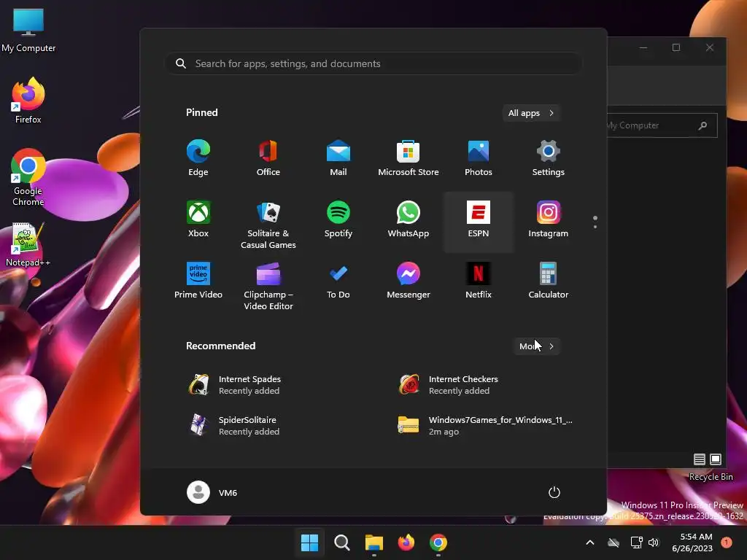Open the Mail app
747x560 pixels.
338,158
